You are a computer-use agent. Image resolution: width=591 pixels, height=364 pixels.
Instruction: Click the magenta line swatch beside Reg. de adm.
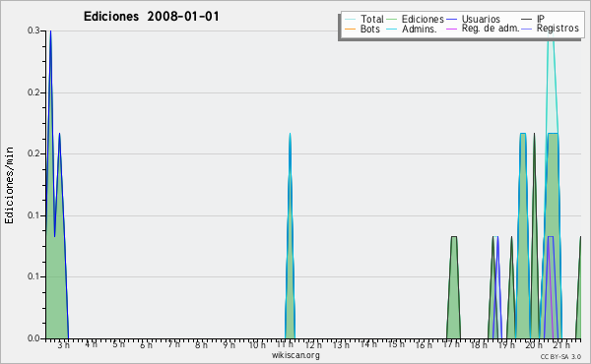451,29
